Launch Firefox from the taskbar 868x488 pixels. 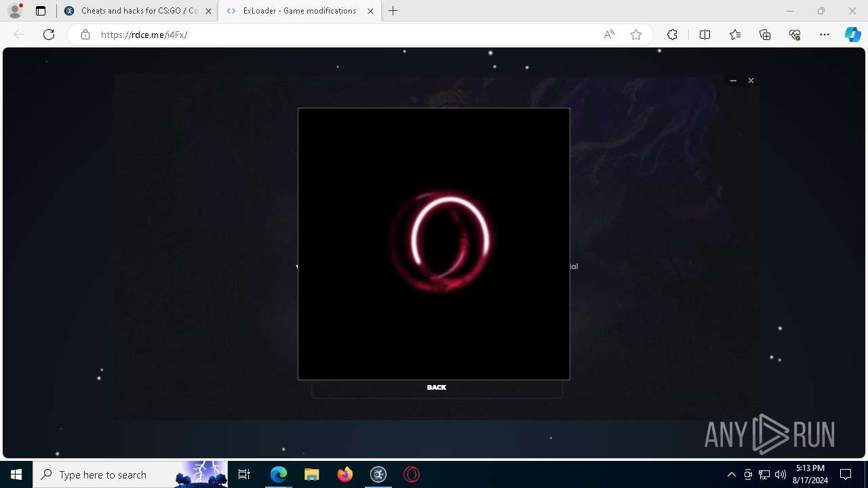pyautogui.click(x=345, y=474)
